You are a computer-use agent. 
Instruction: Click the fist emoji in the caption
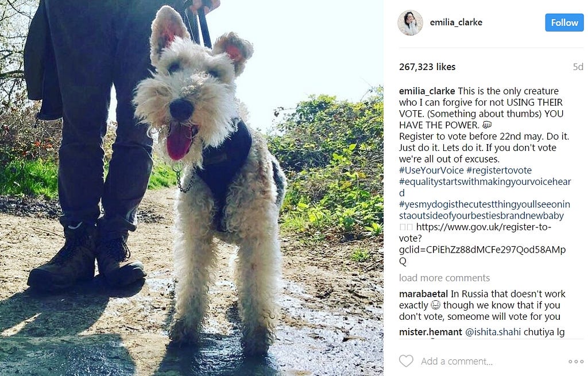(487, 125)
